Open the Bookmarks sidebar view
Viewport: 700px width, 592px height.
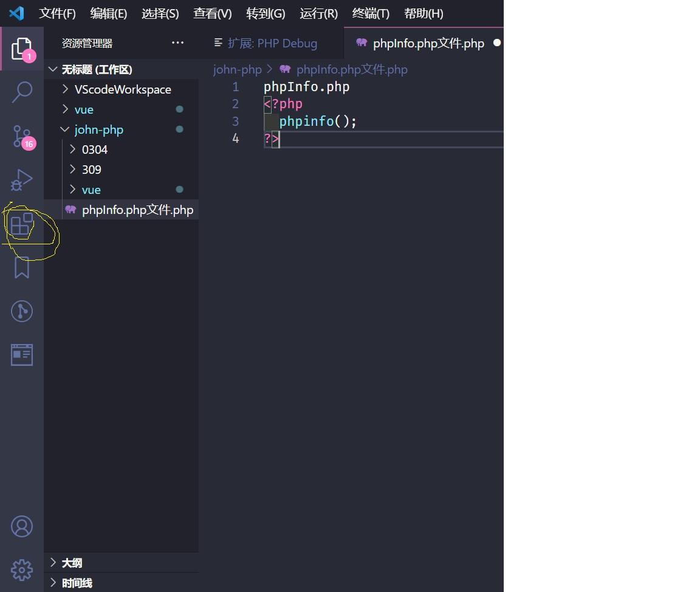coord(22,267)
